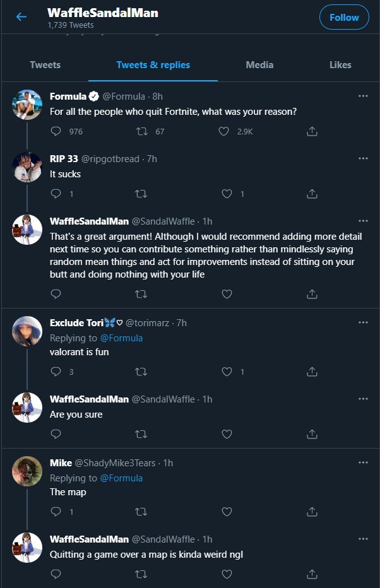
Task: Reply to Mike's "The map" tweet
Action: coord(56,512)
